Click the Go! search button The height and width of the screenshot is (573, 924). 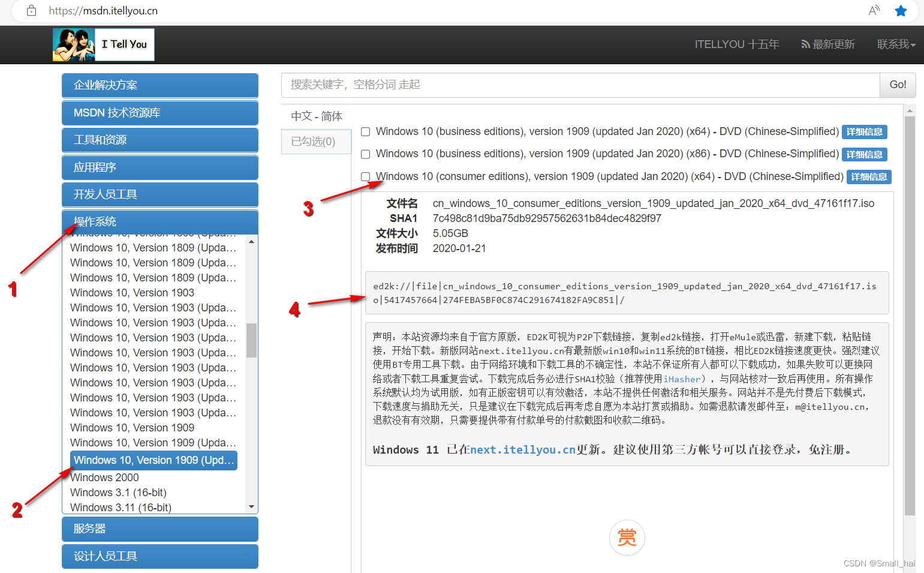898,85
